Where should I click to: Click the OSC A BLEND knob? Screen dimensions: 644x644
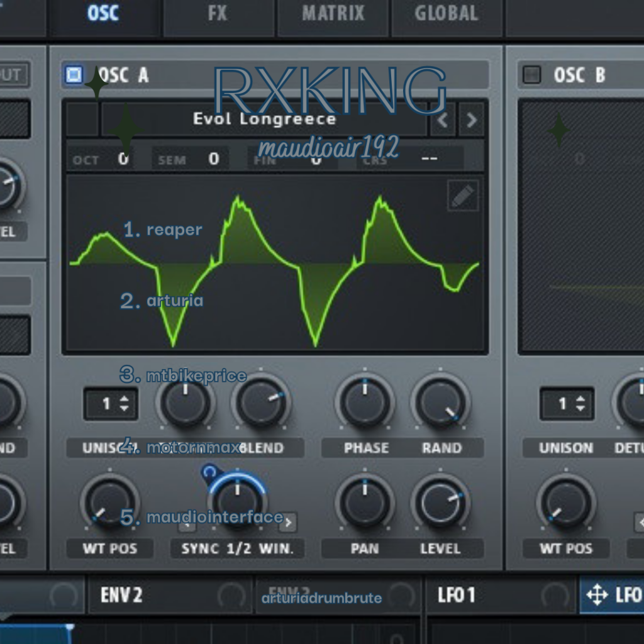pyautogui.click(x=261, y=402)
